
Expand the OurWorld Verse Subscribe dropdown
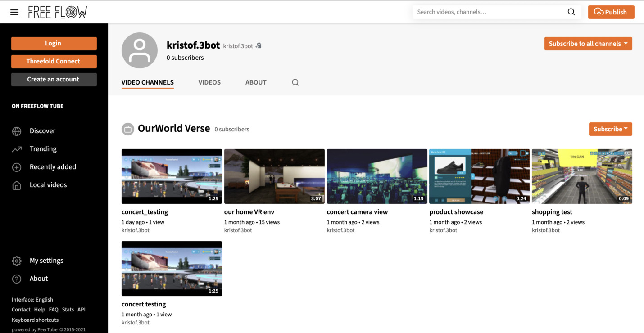coord(610,129)
